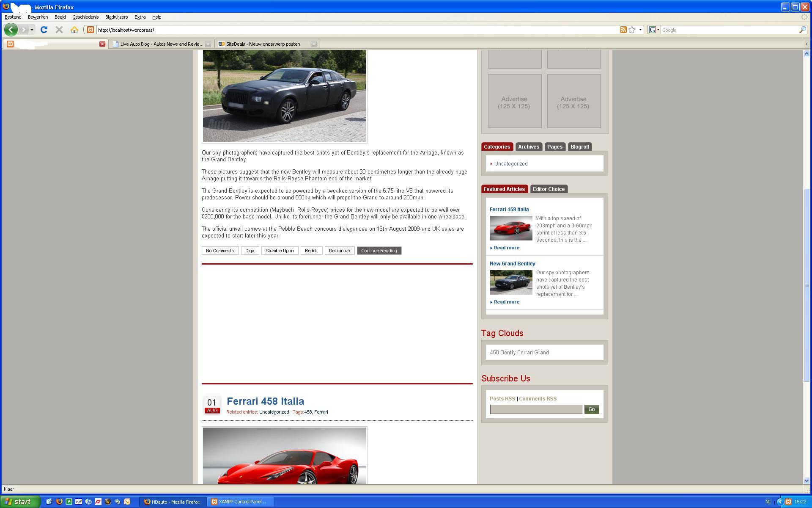Open the Beeld menu
This screenshot has height=508, width=812.
click(60, 17)
